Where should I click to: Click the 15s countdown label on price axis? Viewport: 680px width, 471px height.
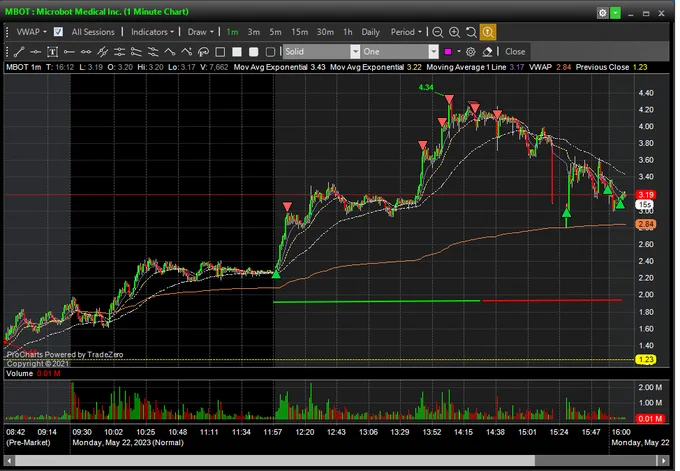[645, 204]
